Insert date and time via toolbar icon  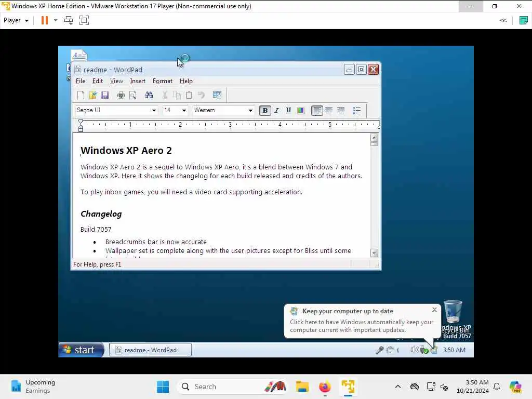[x=217, y=96]
